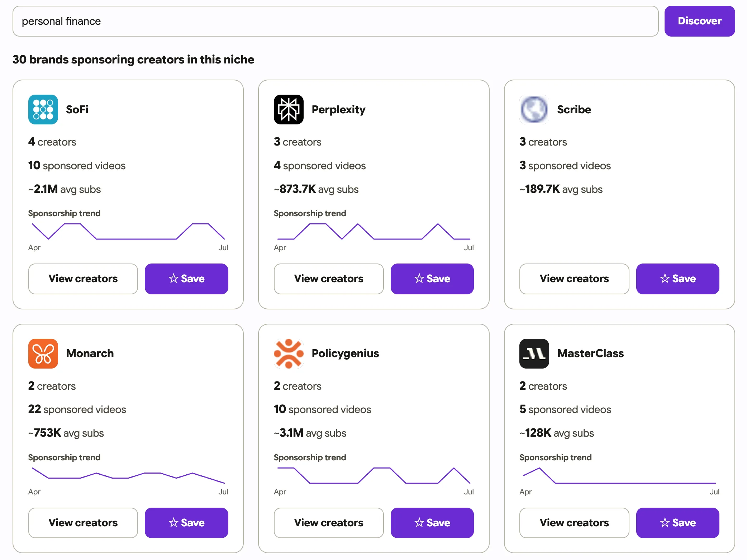747x560 pixels.
Task: Click the Perplexity brand logo icon
Action: [289, 109]
